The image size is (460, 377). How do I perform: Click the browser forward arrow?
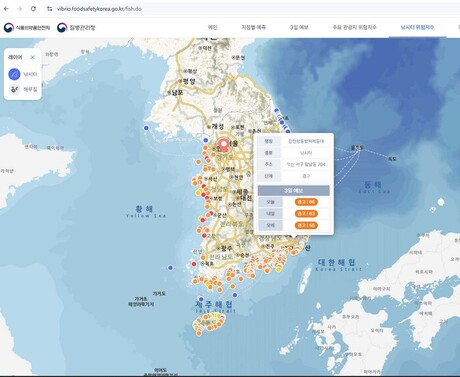(20, 9)
